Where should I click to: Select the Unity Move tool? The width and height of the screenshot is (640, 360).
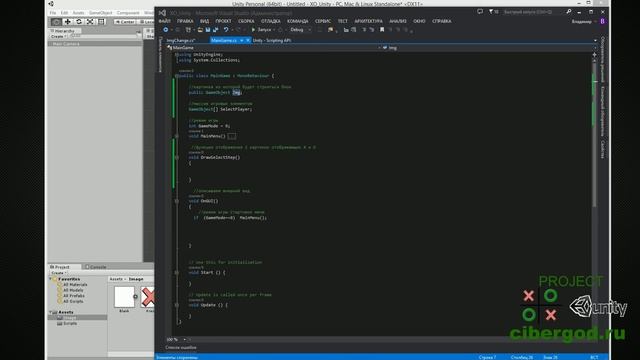pyautogui.click(x=68, y=22)
